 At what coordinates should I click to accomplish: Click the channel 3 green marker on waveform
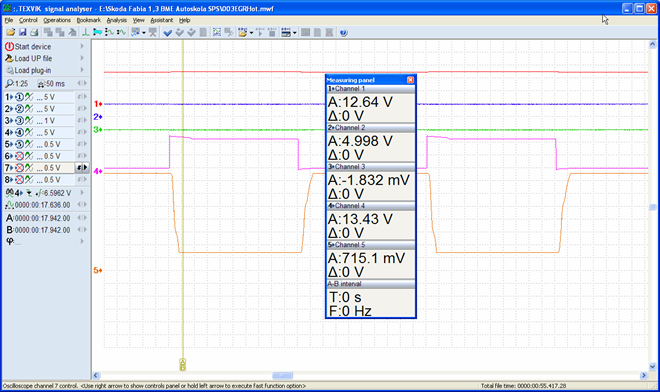98,129
